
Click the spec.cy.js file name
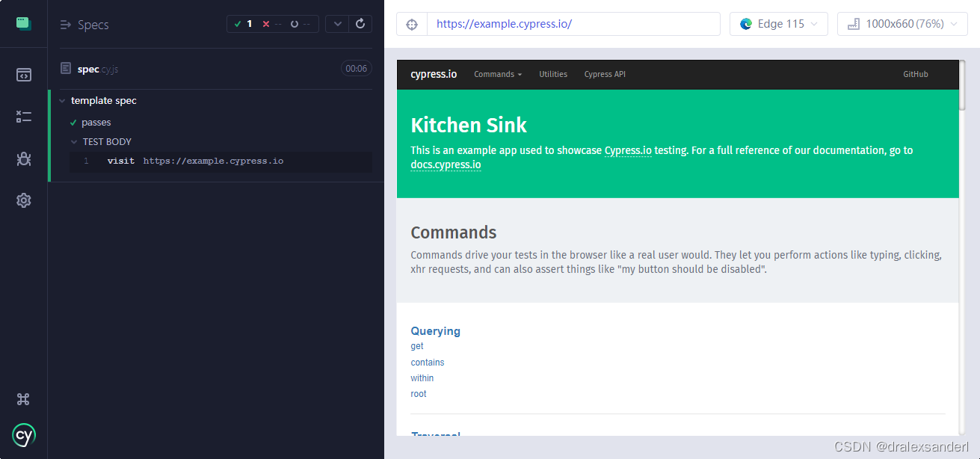[98, 70]
